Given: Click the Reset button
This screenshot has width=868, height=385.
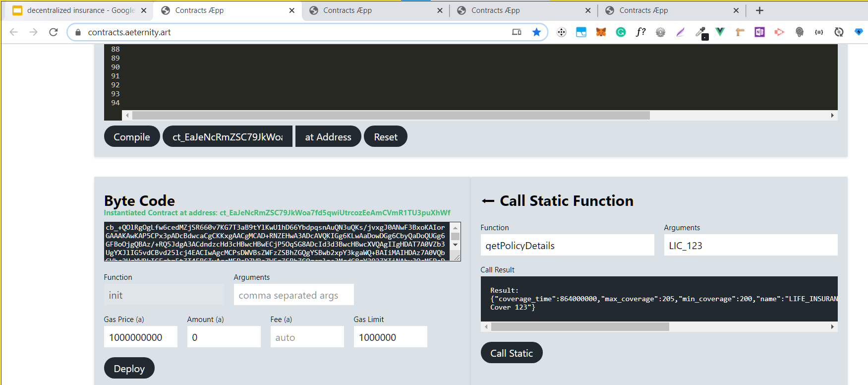Looking at the screenshot, I should coord(386,136).
